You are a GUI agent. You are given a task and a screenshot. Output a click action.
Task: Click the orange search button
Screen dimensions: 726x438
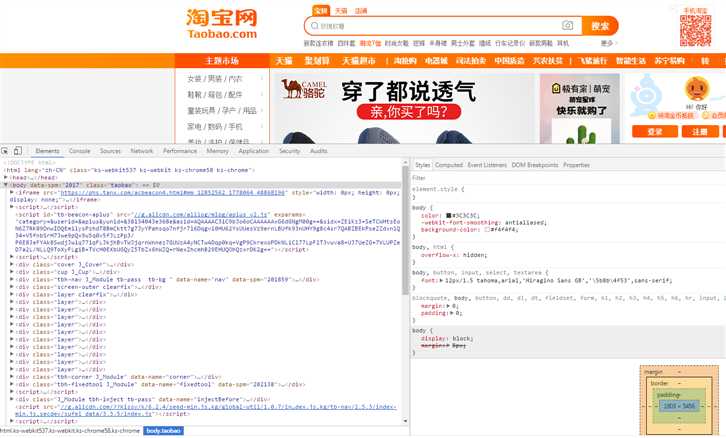[x=600, y=26]
